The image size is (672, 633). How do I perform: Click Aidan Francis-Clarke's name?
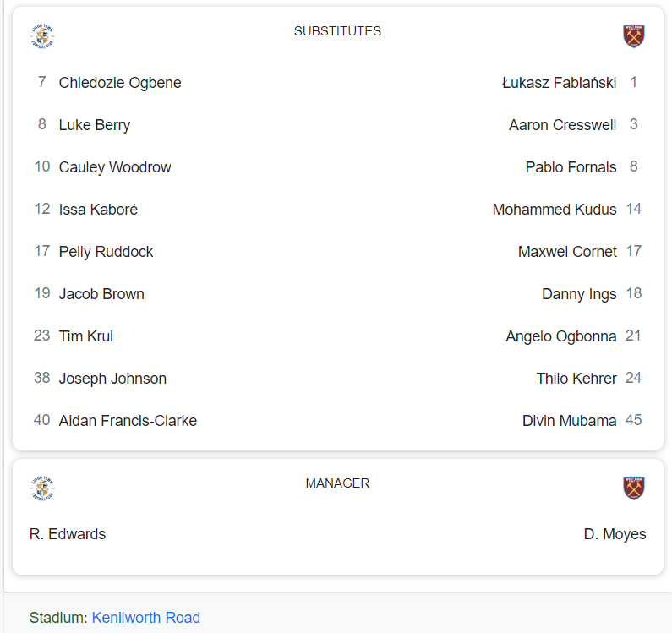[128, 420]
